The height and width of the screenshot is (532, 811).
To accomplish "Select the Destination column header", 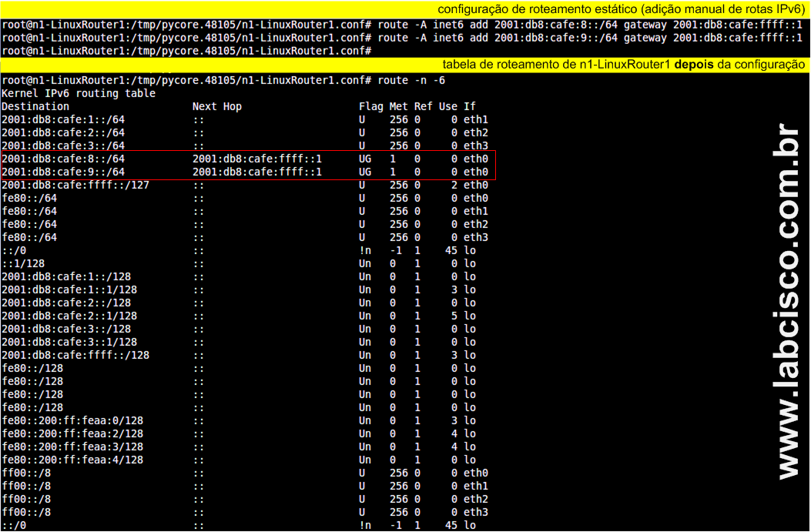I will coord(32,106).
